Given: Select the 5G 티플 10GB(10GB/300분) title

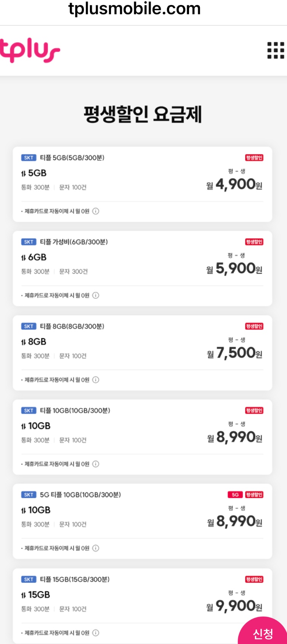Looking at the screenshot, I should [80, 495].
